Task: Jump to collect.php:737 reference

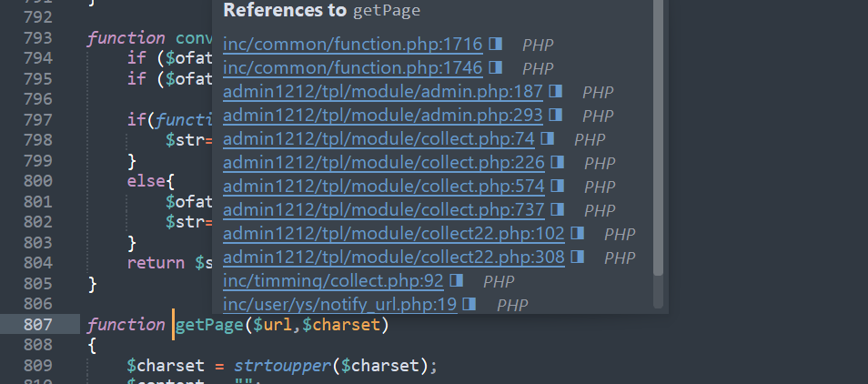Action: coord(384,210)
